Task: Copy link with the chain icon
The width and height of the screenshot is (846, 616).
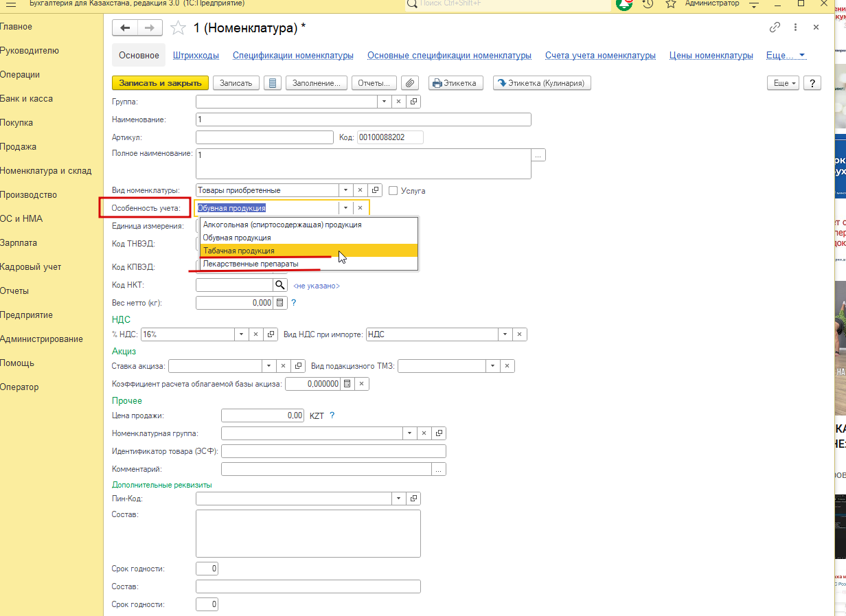Action: pos(775,27)
